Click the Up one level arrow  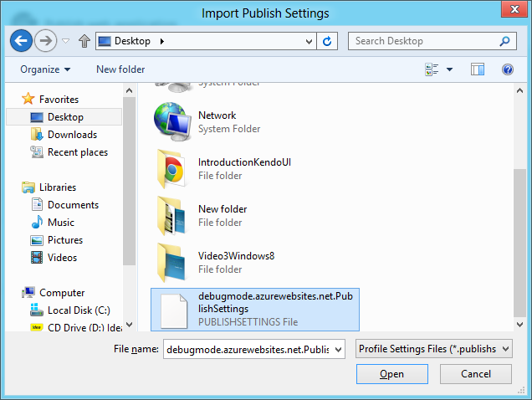coord(84,41)
